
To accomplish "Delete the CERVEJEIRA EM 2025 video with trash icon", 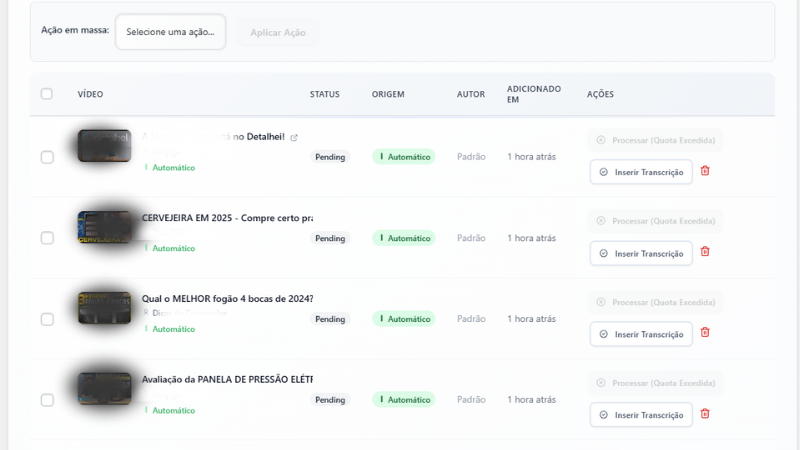I will [705, 252].
